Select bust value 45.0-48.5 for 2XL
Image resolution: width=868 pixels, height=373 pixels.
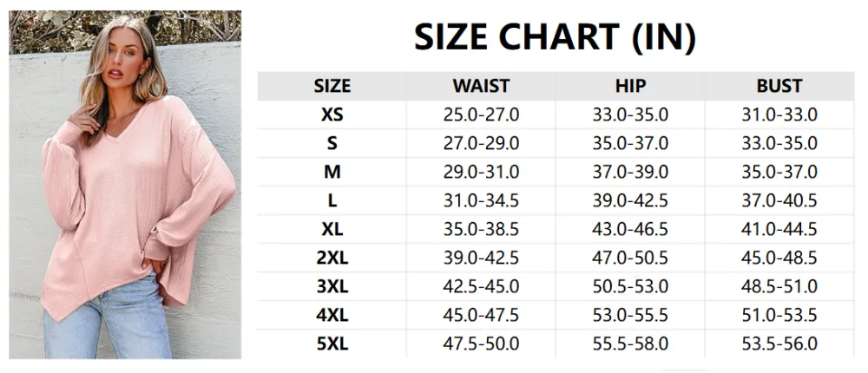coord(779,258)
